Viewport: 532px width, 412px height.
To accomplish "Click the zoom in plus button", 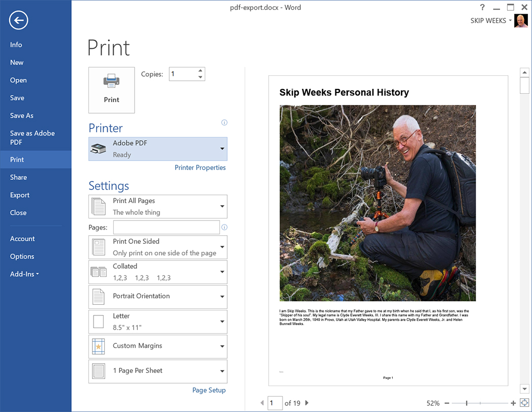I will click(513, 403).
